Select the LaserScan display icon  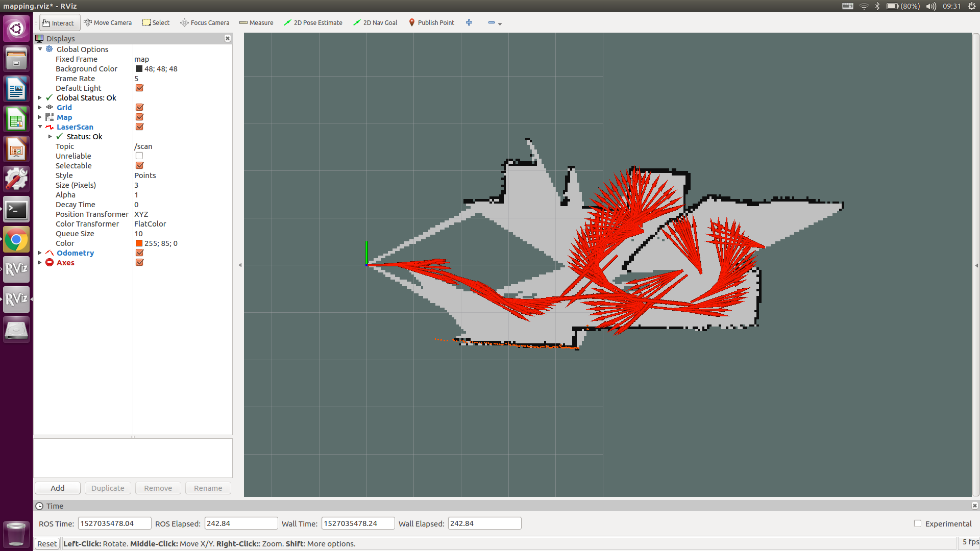click(50, 127)
